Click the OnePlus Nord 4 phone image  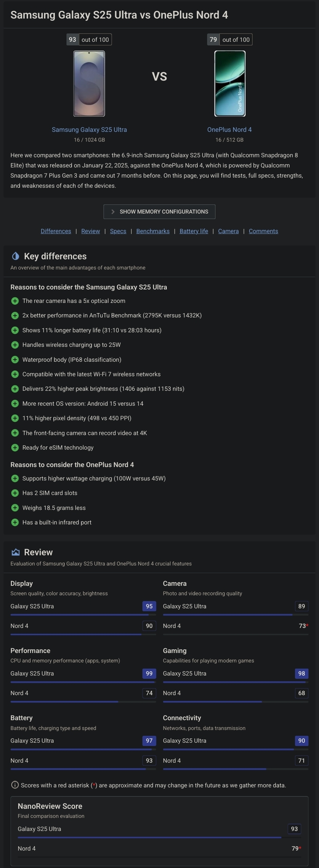tap(230, 84)
